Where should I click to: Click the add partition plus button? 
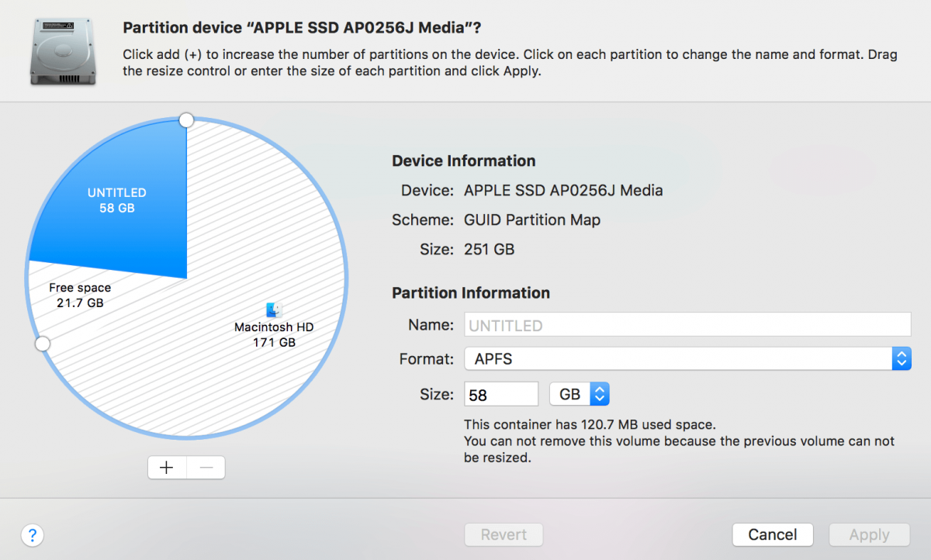pyautogui.click(x=167, y=467)
